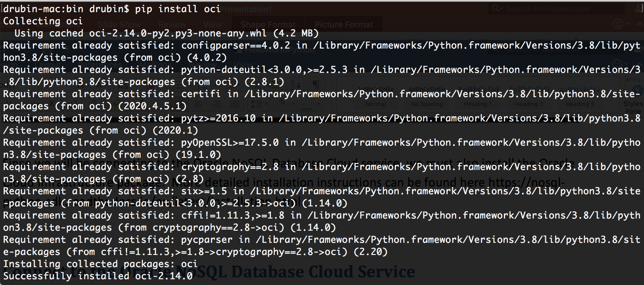Viewport: 644px width, 285px height.
Task: Click in the Search in Presentation field
Action: pos(547,9)
